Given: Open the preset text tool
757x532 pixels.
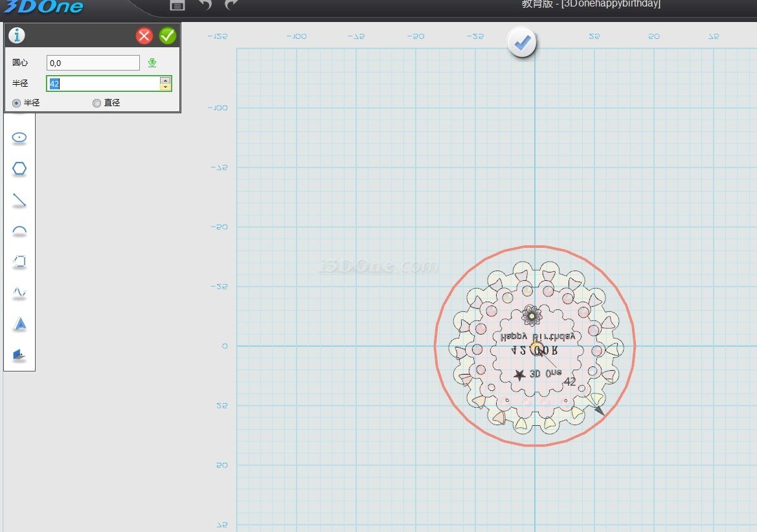Looking at the screenshot, I should [x=19, y=324].
